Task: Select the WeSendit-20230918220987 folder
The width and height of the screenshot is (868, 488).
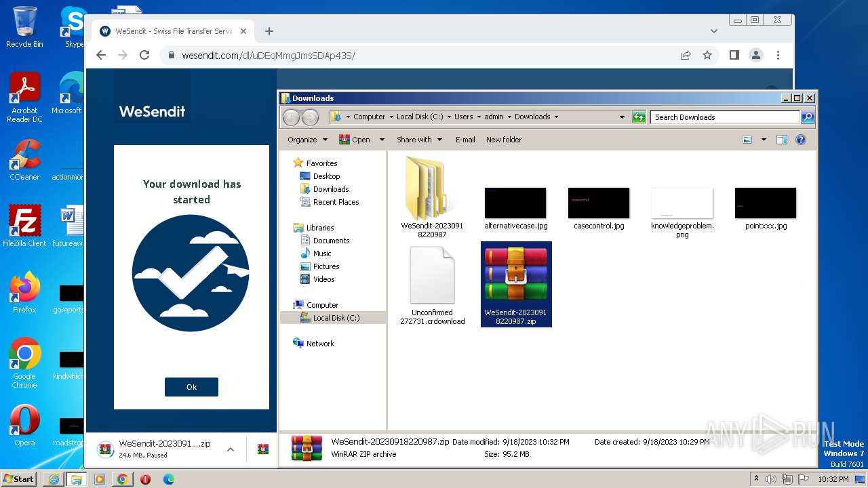Action: (x=432, y=197)
